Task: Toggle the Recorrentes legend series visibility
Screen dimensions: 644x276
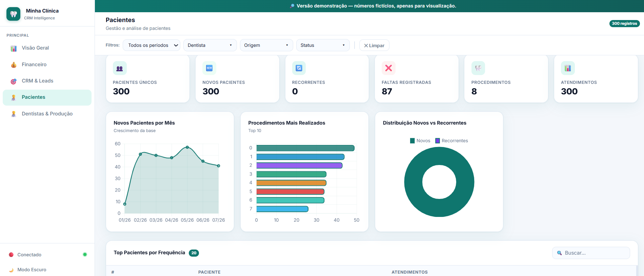Action: 451,141
